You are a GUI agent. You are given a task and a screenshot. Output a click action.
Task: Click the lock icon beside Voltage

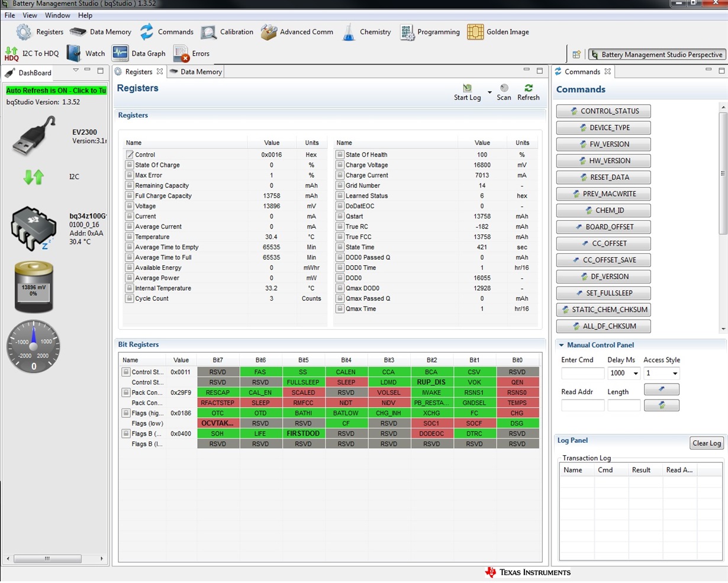[x=130, y=206]
